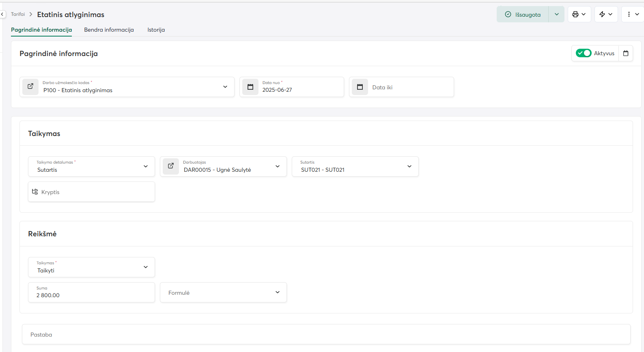The width and height of the screenshot is (644, 352).
Task: Toggle the Aktyvus switch
Action: pyautogui.click(x=584, y=53)
